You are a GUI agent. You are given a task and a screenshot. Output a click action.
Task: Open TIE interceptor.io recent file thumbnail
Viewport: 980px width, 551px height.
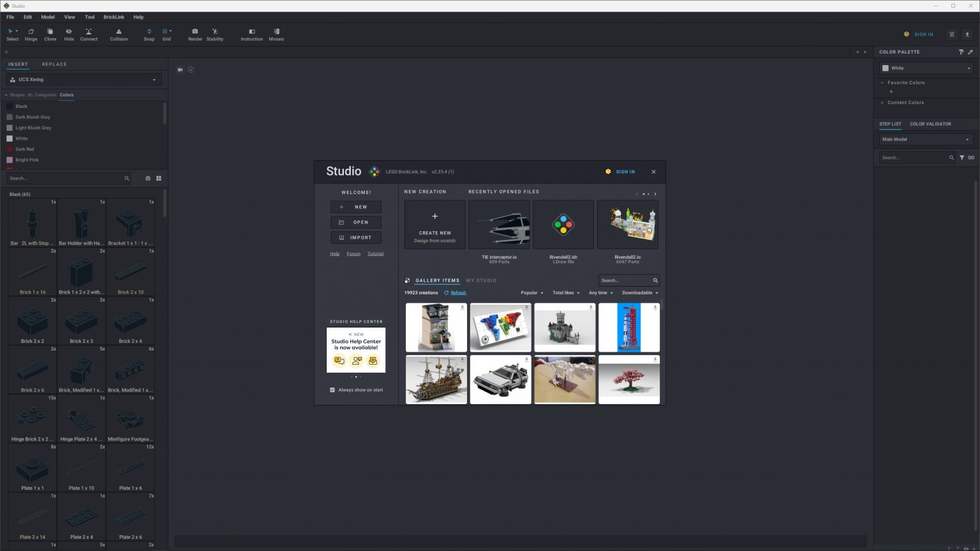pos(499,225)
